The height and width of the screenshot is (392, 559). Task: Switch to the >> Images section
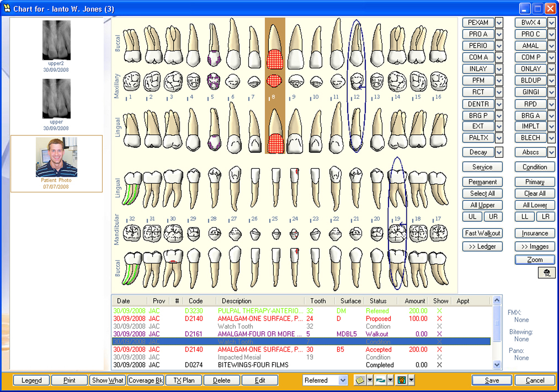[x=535, y=246]
